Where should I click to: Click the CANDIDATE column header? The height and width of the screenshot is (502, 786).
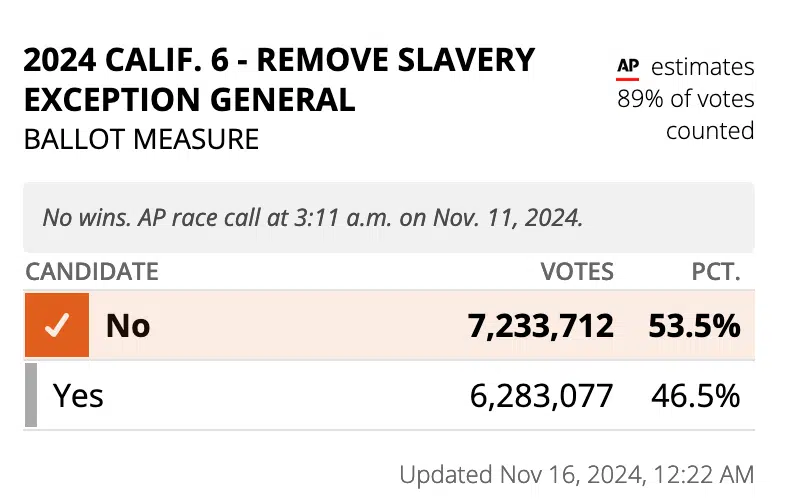point(92,272)
